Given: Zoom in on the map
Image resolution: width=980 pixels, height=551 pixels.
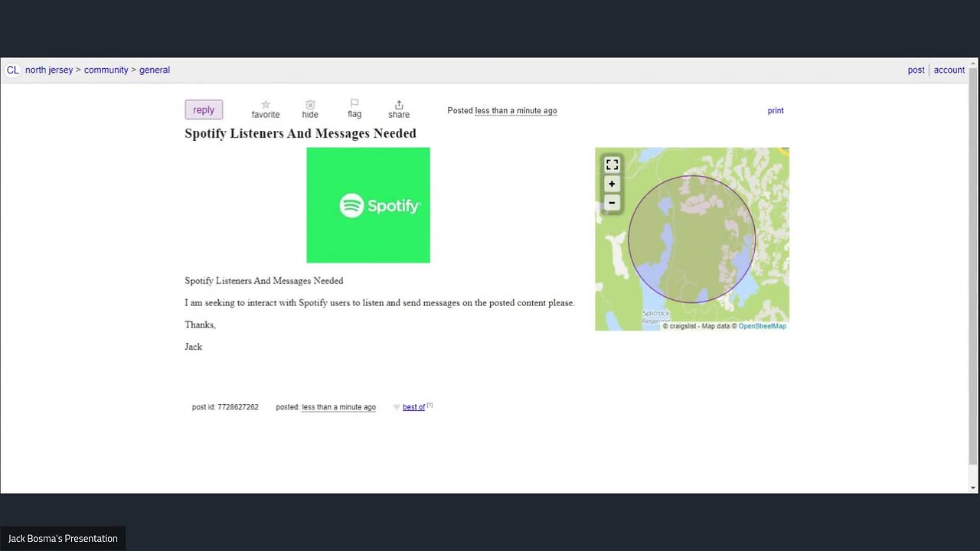Looking at the screenshot, I should click(x=612, y=184).
